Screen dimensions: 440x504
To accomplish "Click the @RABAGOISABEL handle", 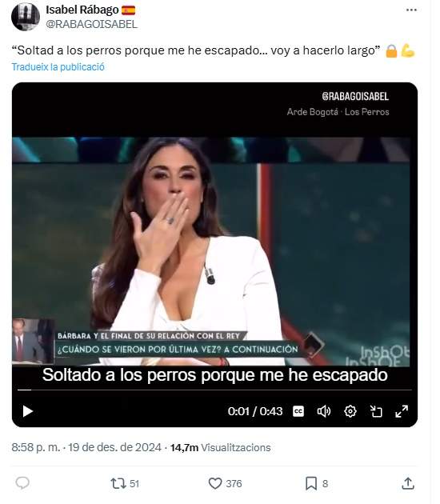I will 91,24.
